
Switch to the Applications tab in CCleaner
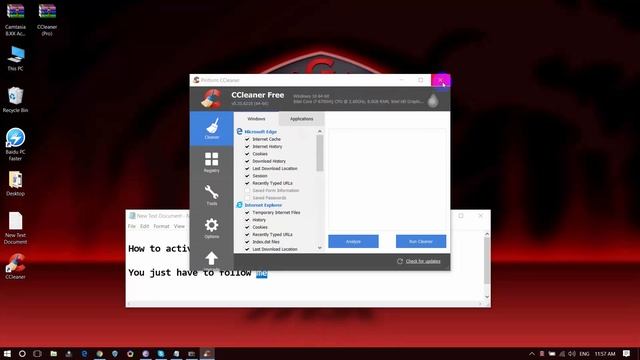pyautogui.click(x=302, y=119)
